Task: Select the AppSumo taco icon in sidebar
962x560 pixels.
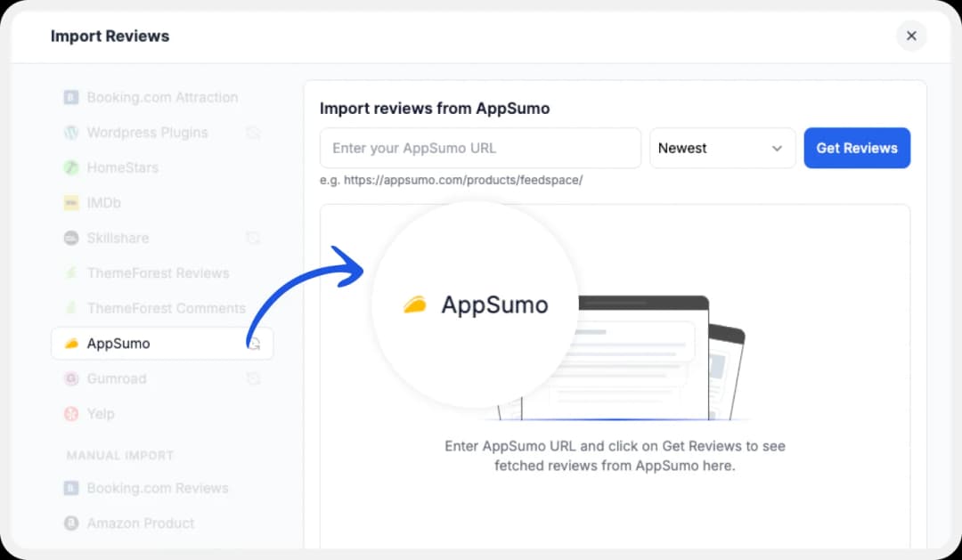Action: coord(71,343)
